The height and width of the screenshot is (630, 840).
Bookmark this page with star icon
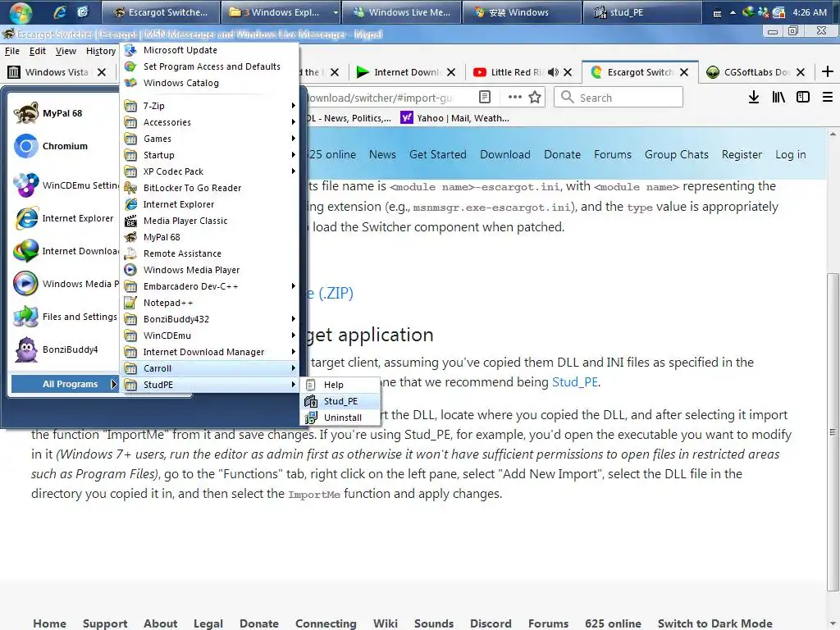535,97
